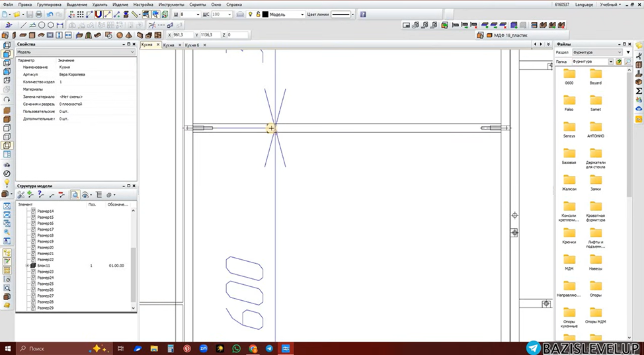Click the light bulb layer visibility icon

(251, 15)
